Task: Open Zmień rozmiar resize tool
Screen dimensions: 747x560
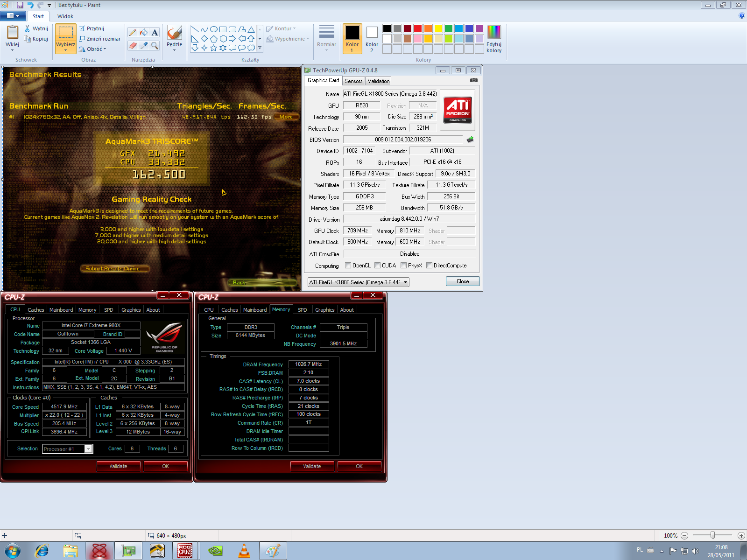Action: click(100, 39)
